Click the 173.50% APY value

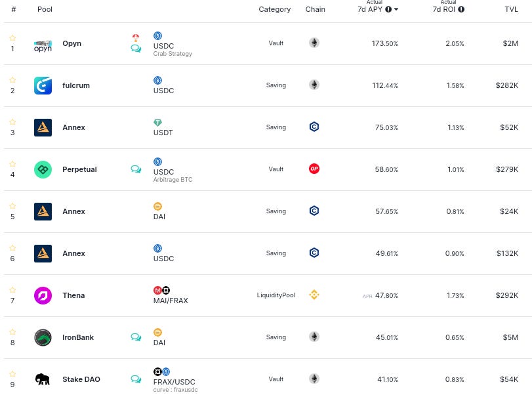point(385,43)
